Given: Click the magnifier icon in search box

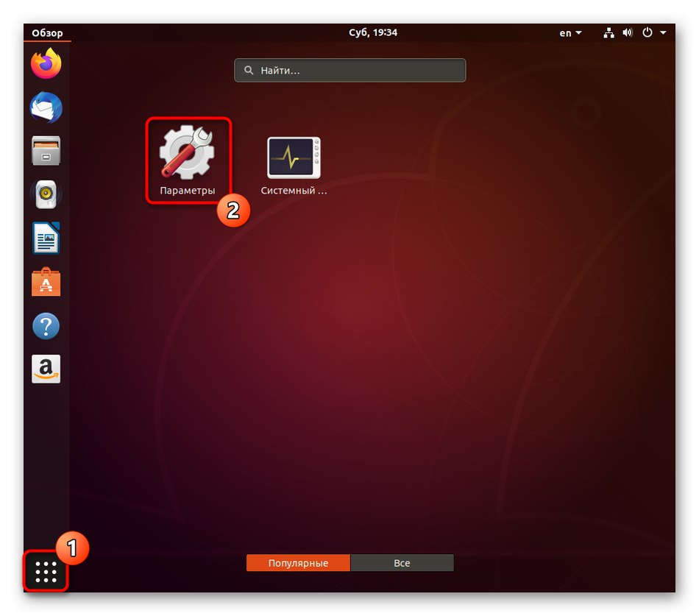Looking at the screenshot, I should [249, 71].
